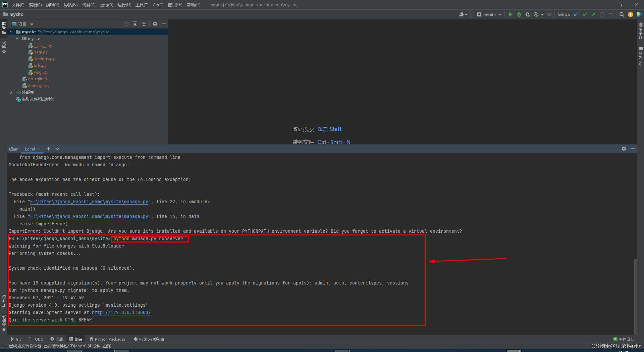Select settings.py in the project tree

pyautogui.click(x=44, y=58)
